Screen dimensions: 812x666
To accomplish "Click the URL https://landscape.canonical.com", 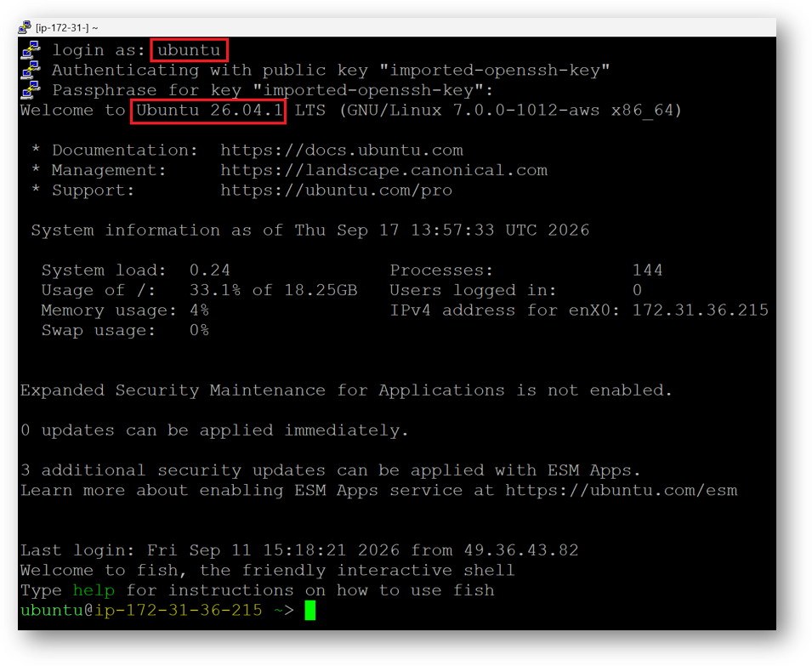I will click(x=383, y=170).
